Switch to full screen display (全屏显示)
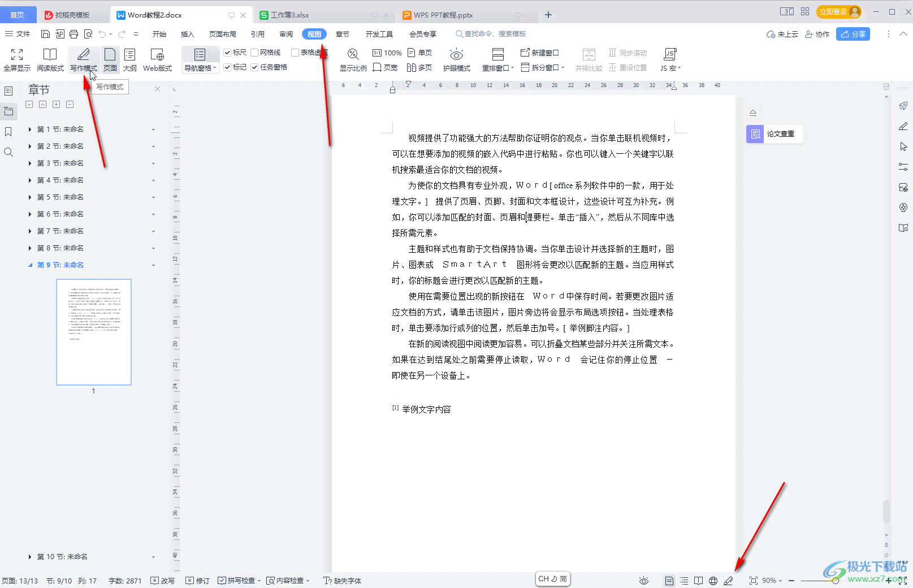Viewport: 913px width, 588px height. pyautogui.click(x=17, y=60)
